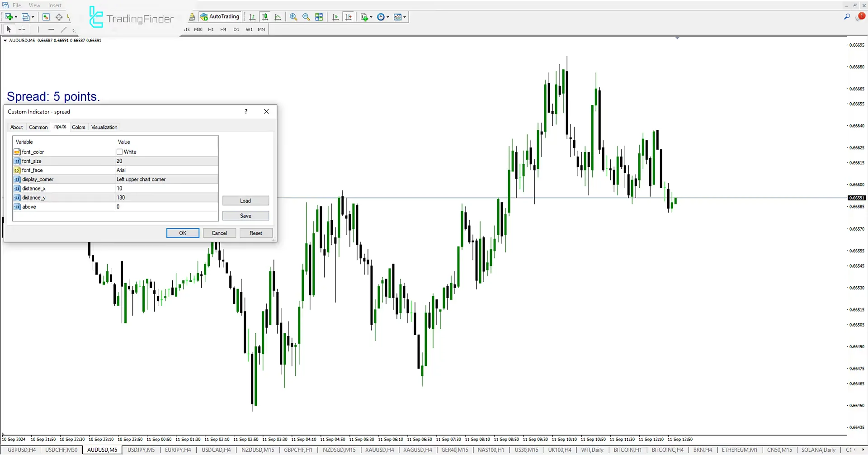Enable chart Auto Scroll icon
Screen dimensions: 868x455
tap(335, 17)
